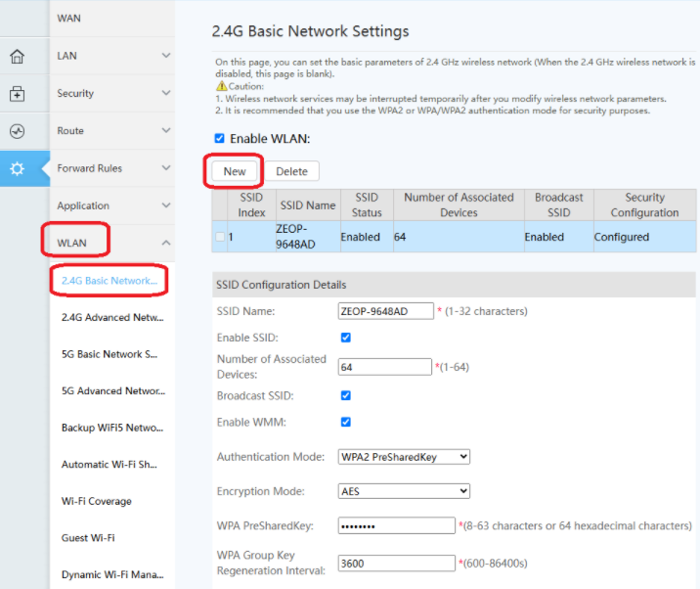Expand the Route menu chevron

point(166,130)
